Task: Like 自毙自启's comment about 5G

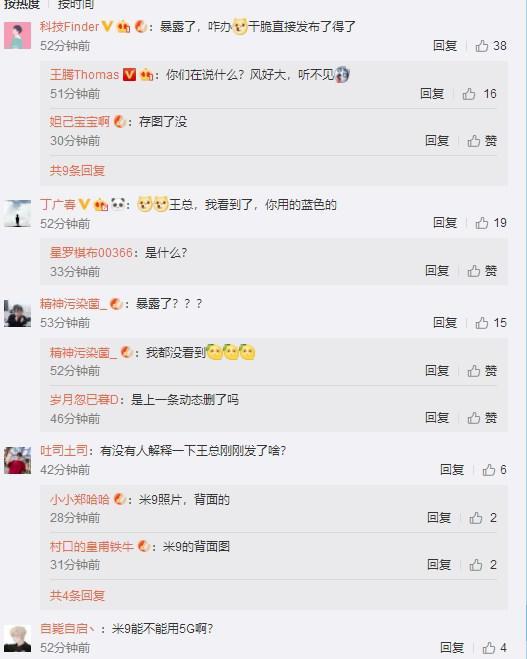Action: click(494, 648)
